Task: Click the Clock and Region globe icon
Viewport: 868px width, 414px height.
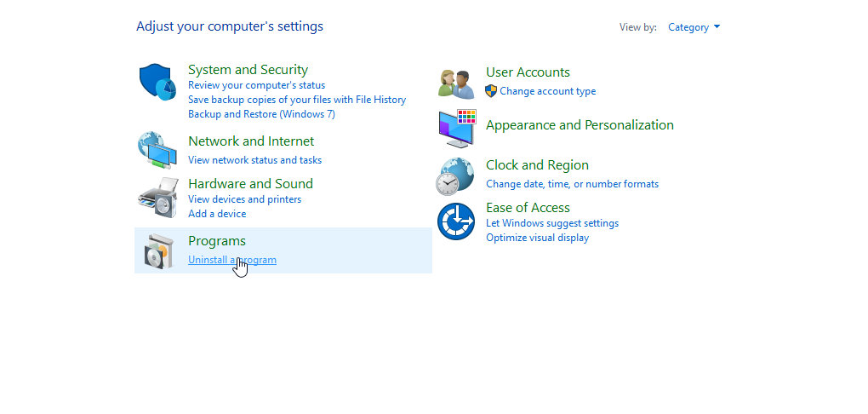Action: point(455,177)
